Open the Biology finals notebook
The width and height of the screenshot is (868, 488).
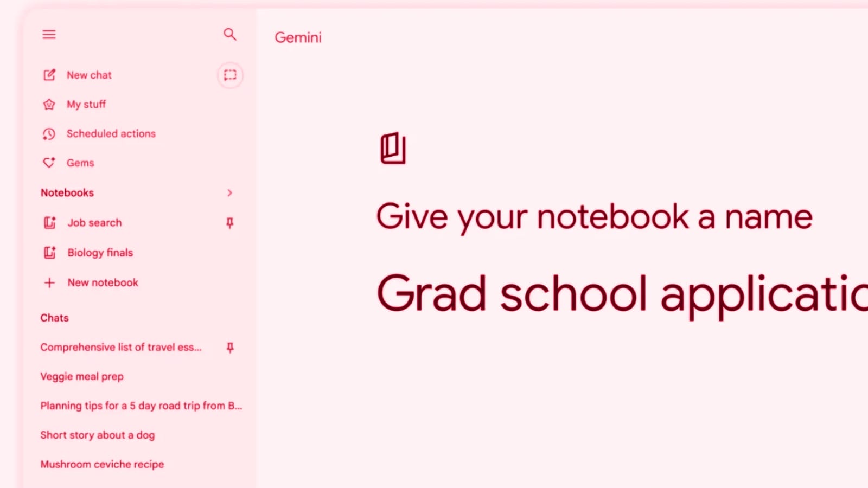[x=100, y=253]
